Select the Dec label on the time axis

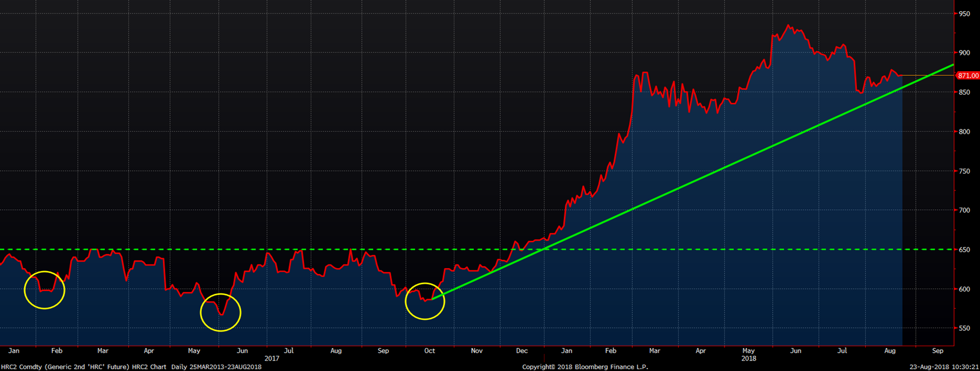[x=521, y=351]
